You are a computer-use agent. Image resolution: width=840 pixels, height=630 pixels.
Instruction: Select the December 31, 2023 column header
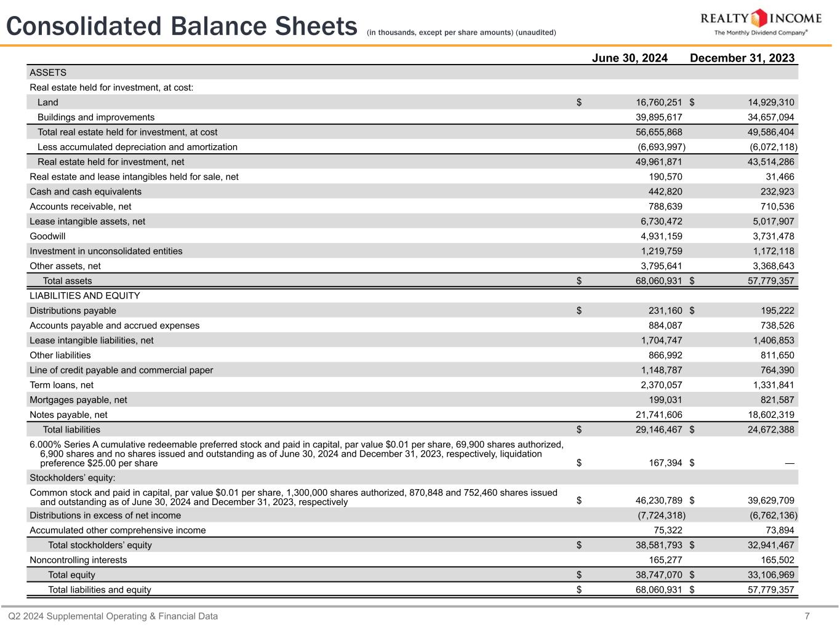click(742, 58)
